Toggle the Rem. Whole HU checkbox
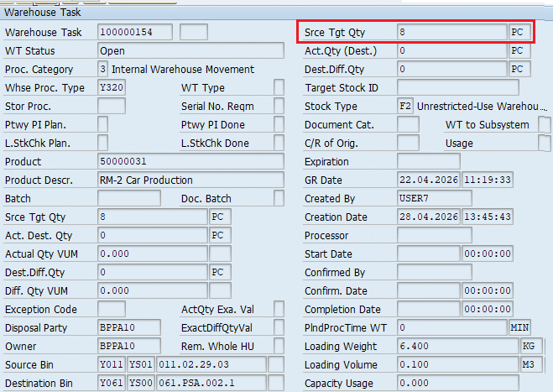This screenshot has width=553, height=392. [x=279, y=346]
